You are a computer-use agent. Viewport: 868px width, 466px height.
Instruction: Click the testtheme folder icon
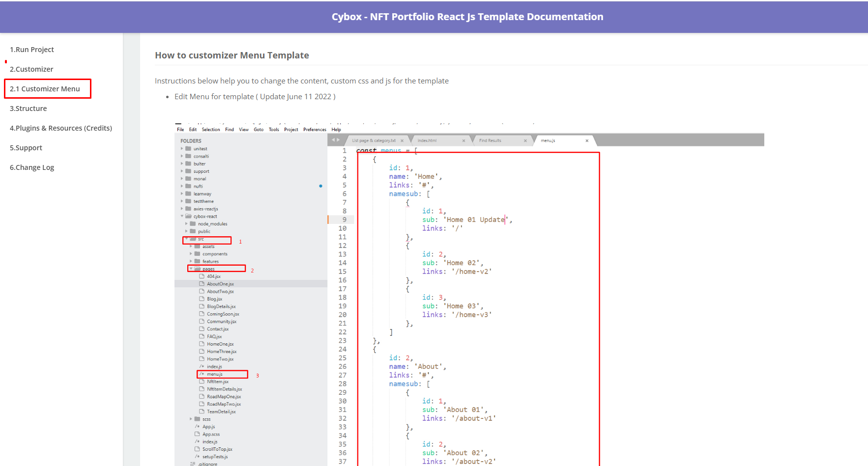[188, 201]
